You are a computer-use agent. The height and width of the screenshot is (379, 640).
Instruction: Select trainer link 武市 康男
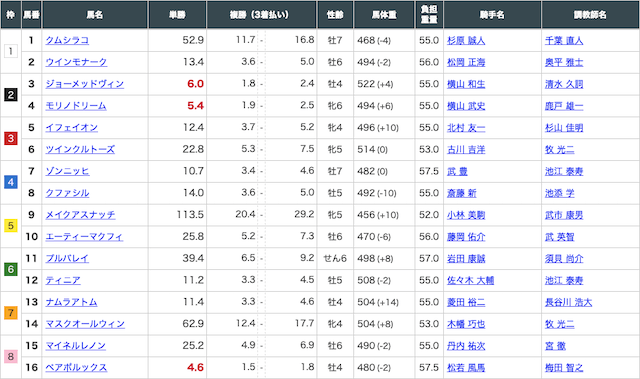tap(564, 215)
